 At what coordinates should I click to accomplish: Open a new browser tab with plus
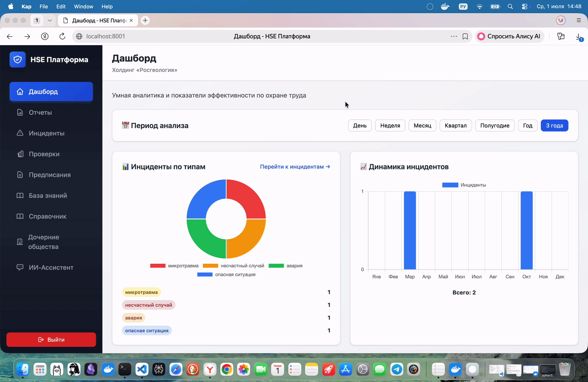point(145,20)
